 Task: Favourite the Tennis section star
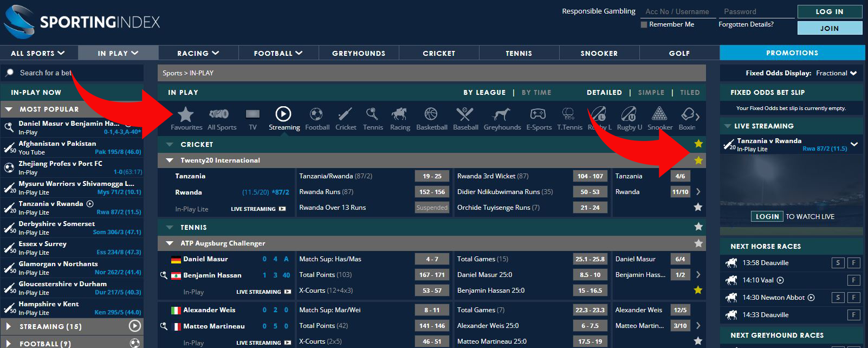tap(698, 227)
